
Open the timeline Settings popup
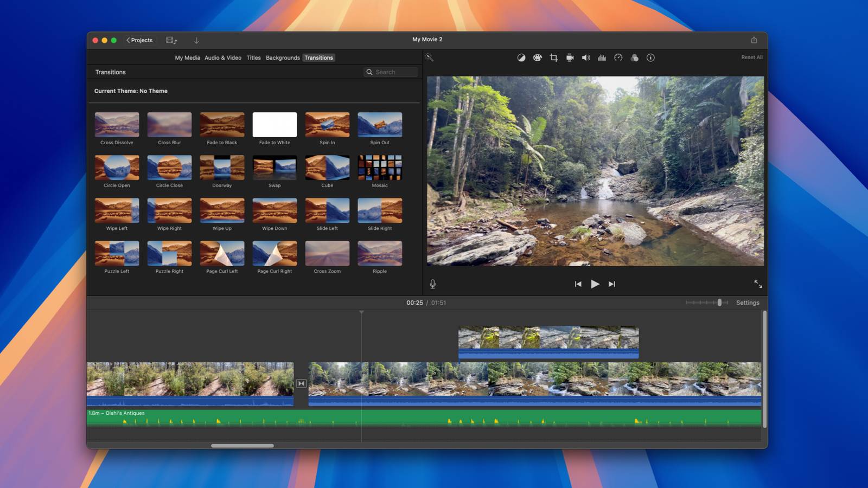click(x=747, y=303)
